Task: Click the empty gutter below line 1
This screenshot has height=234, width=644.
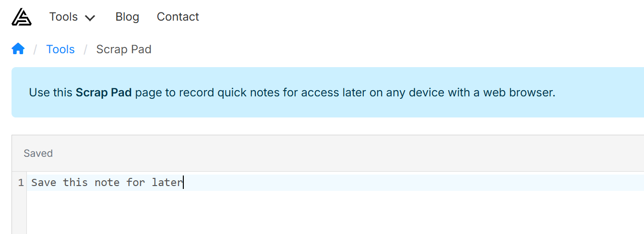Action: (19, 213)
